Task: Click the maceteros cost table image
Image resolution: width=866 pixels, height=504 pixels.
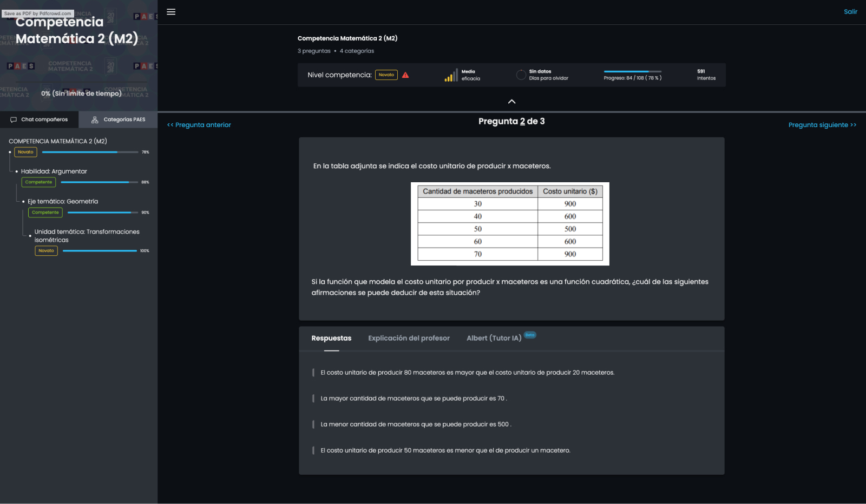Action: 510,224
